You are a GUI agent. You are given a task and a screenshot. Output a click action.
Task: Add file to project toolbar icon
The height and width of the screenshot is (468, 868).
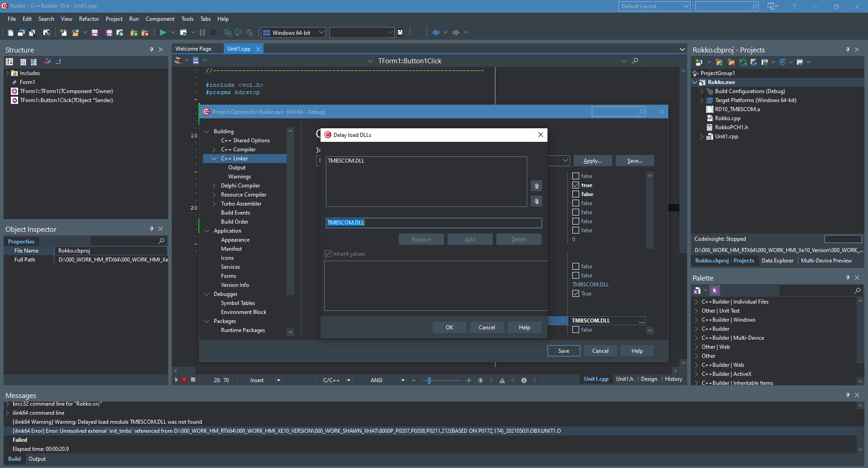point(134,33)
